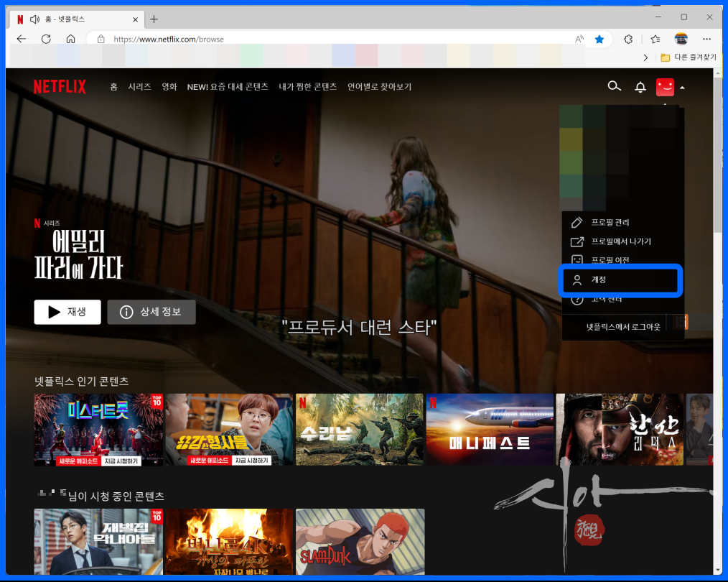
Task: Open the browser extensions puzzle icon
Action: [x=628, y=40]
